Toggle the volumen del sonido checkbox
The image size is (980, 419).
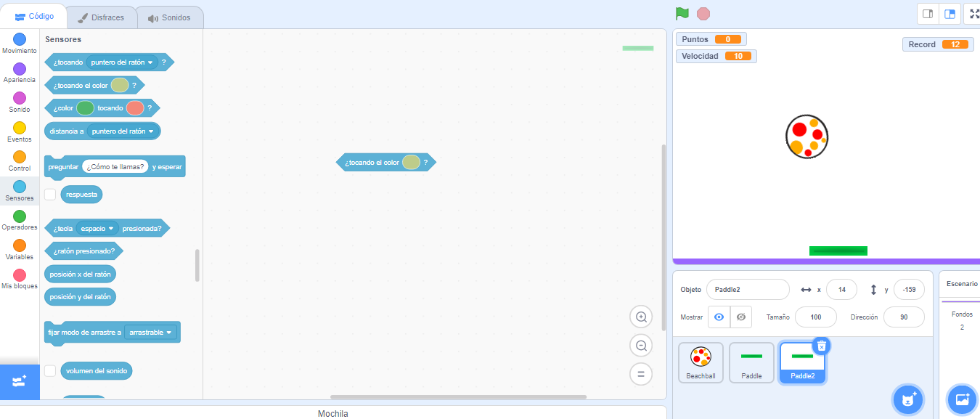[50, 370]
